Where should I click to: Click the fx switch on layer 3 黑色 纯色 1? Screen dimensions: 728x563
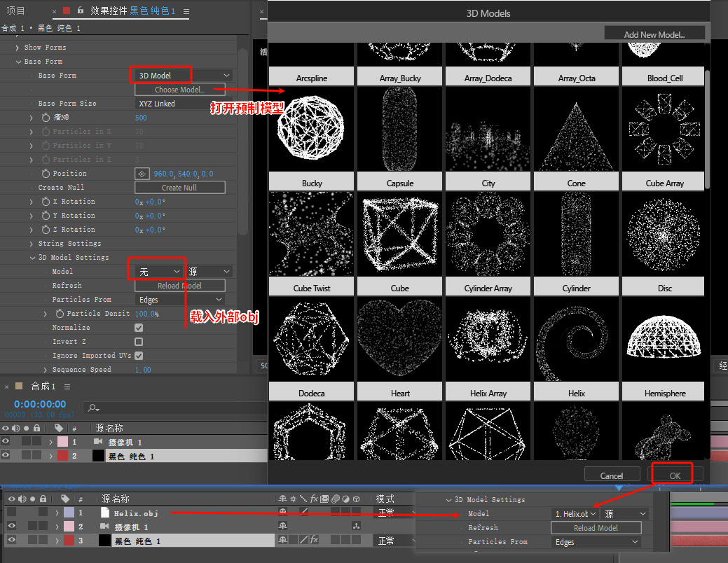(x=315, y=540)
